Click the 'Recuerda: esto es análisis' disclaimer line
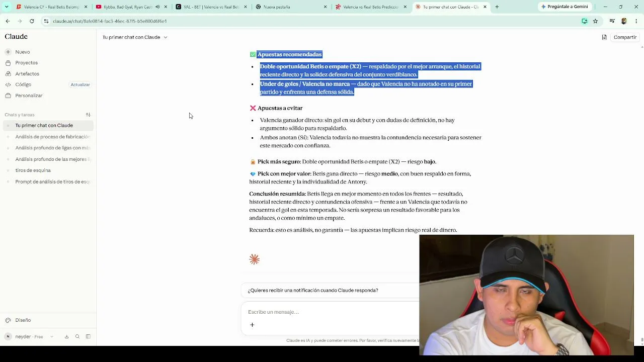The image size is (644, 362). pos(353,230)
